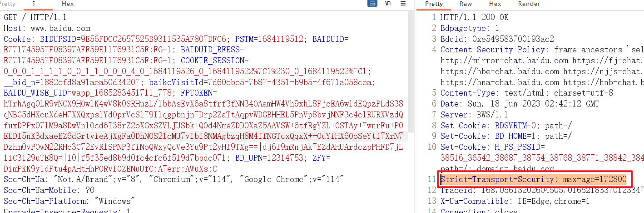The width and height of the screenshot is (644, 213).
Task: Click the GET / HTTP/1.1 request line
Action: (x=35, y=17)
